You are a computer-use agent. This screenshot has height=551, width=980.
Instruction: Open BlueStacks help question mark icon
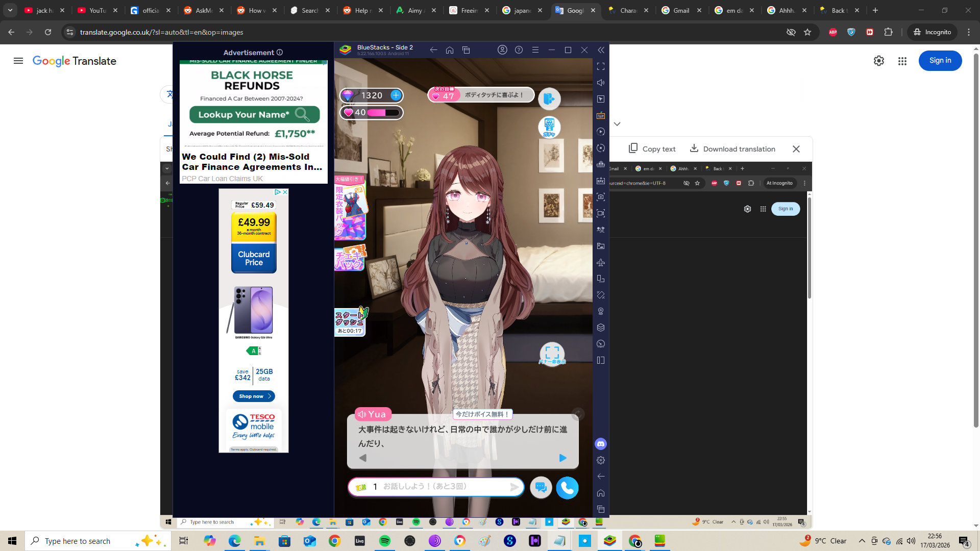(519, 50)
